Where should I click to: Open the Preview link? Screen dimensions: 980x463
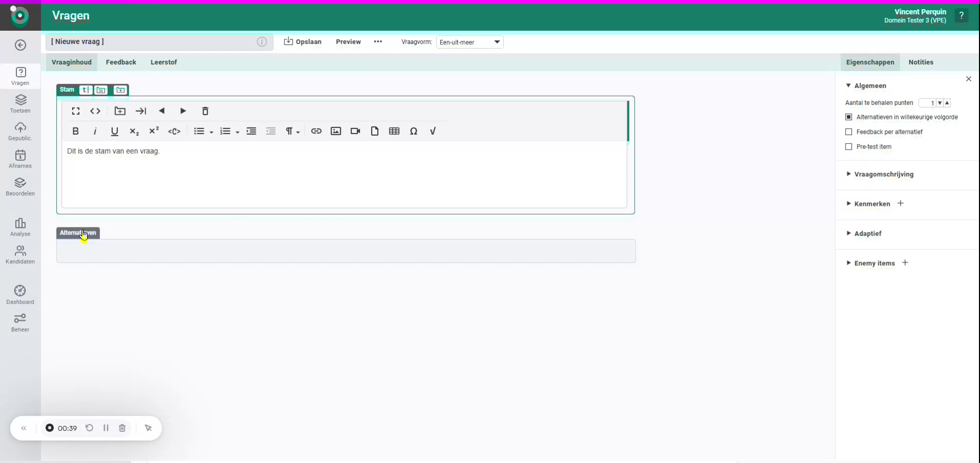point(349,42)
